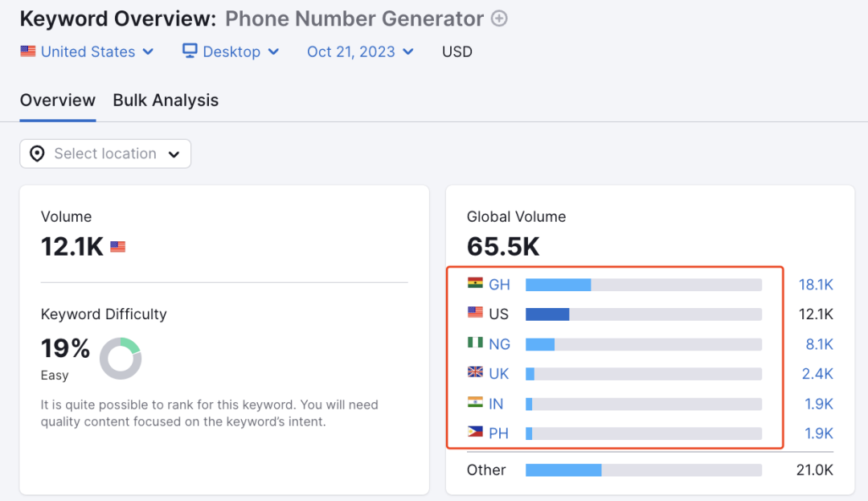868x501 pixels.
Task: Switch to the Bulk Analysis tab
Action: [x=166, y=101]
